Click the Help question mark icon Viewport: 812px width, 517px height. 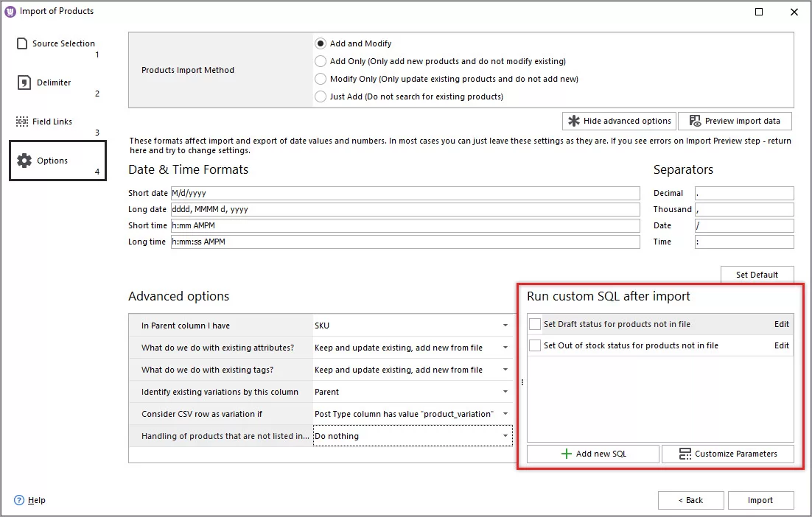tap(21, 500)
